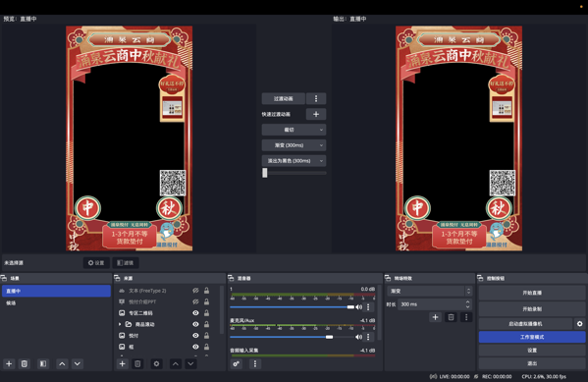Screen dimensions: 588x382
Task: Toggle 工作室模式 studio mode
Action: [x=532, y=337]
